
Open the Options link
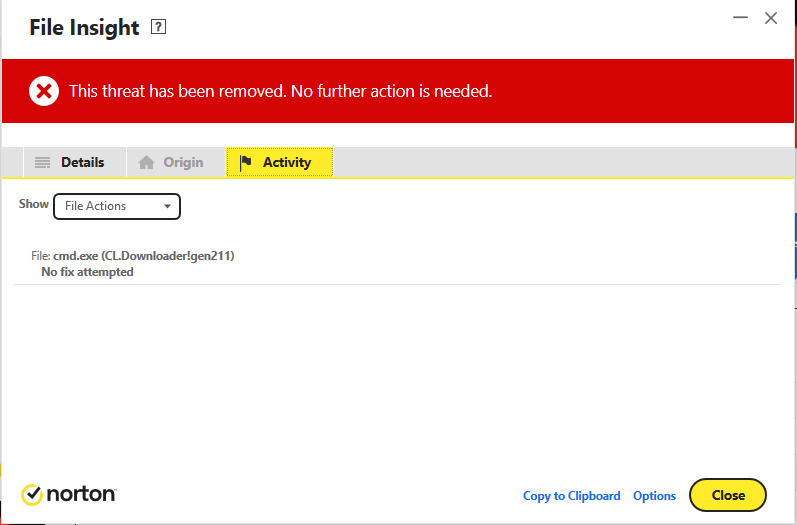click(x=654, y=496)
